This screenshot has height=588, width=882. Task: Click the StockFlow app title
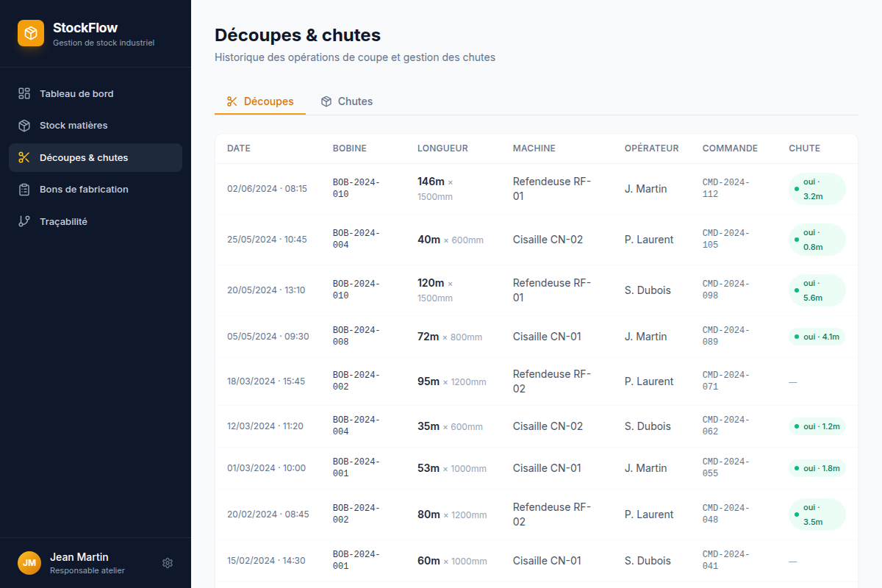85,28
